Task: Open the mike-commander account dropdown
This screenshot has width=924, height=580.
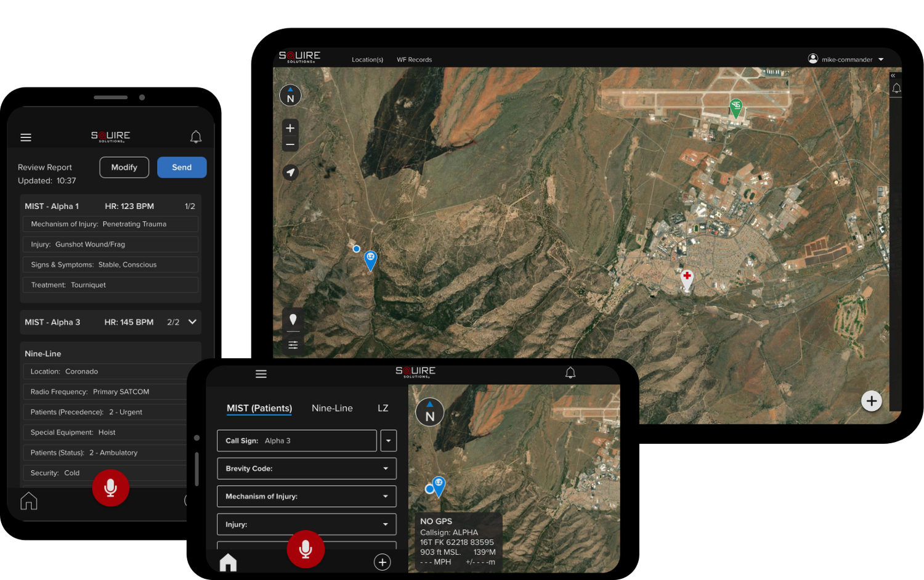Action: tap(846, 59)
